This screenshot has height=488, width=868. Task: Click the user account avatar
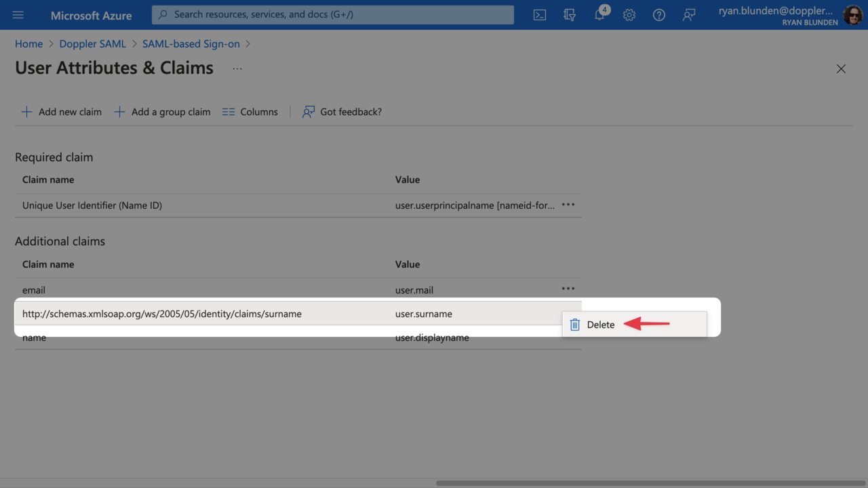point(852,15)
